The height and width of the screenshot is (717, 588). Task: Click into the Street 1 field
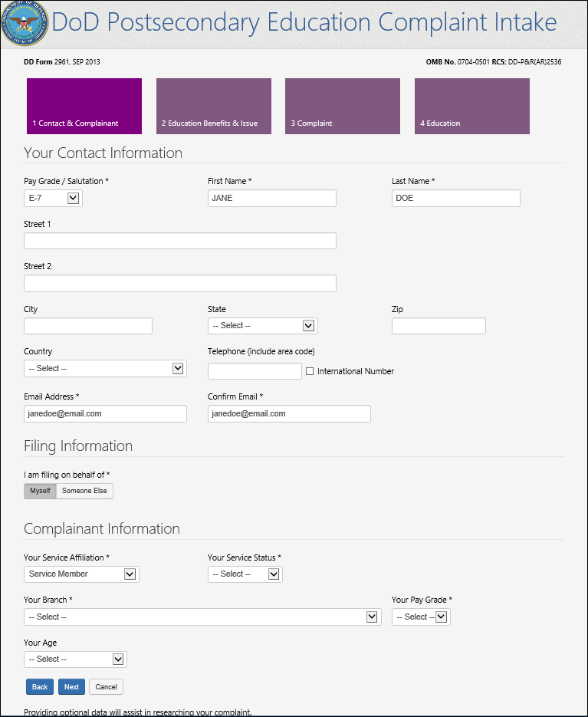click(180, 241)
